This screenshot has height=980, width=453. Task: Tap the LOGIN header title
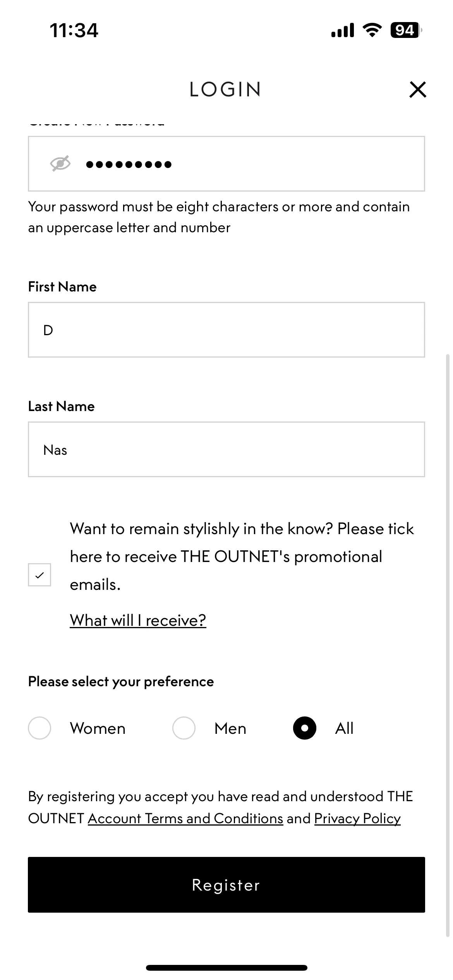tap(226, 89)
